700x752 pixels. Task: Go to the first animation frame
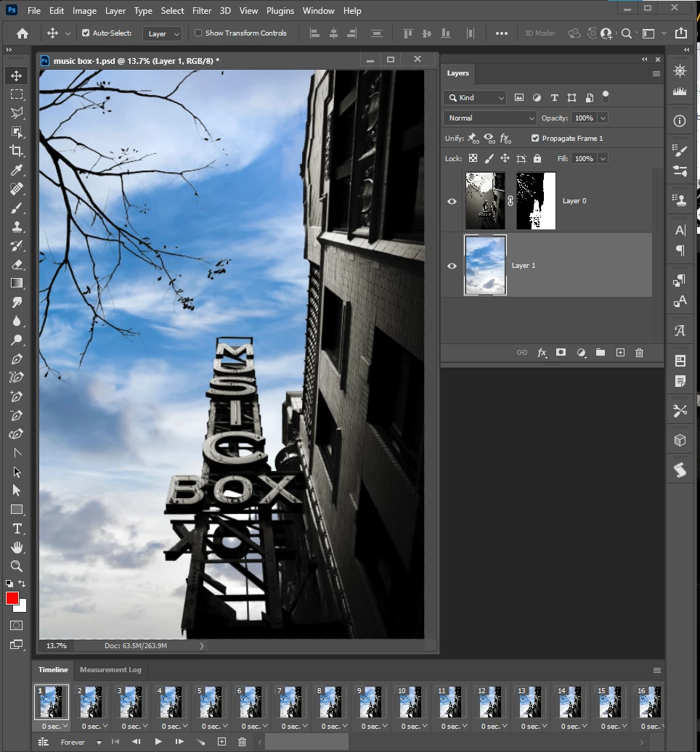pyautogui.click(x=115, y=741)
